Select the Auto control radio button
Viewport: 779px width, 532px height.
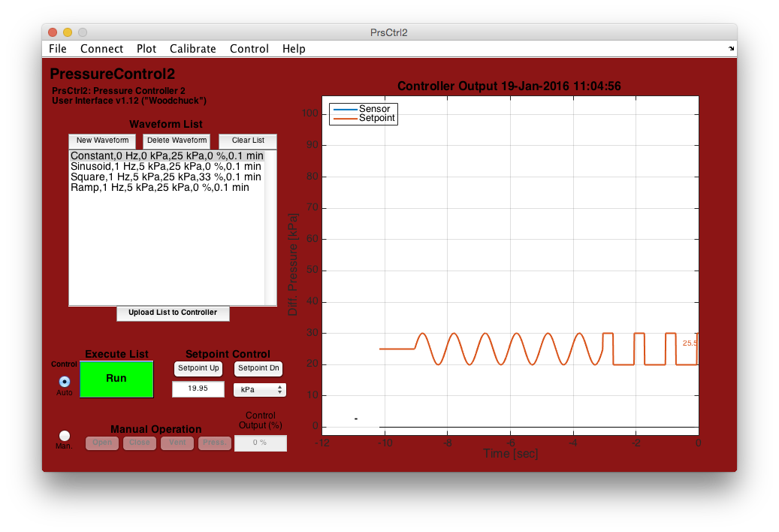65,382
